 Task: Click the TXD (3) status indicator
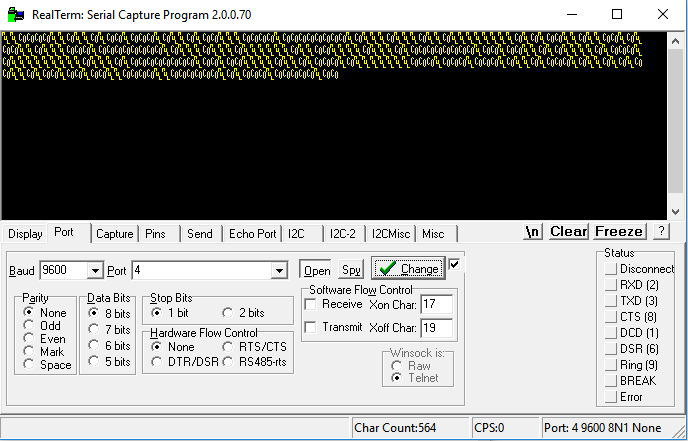(611, 301)
